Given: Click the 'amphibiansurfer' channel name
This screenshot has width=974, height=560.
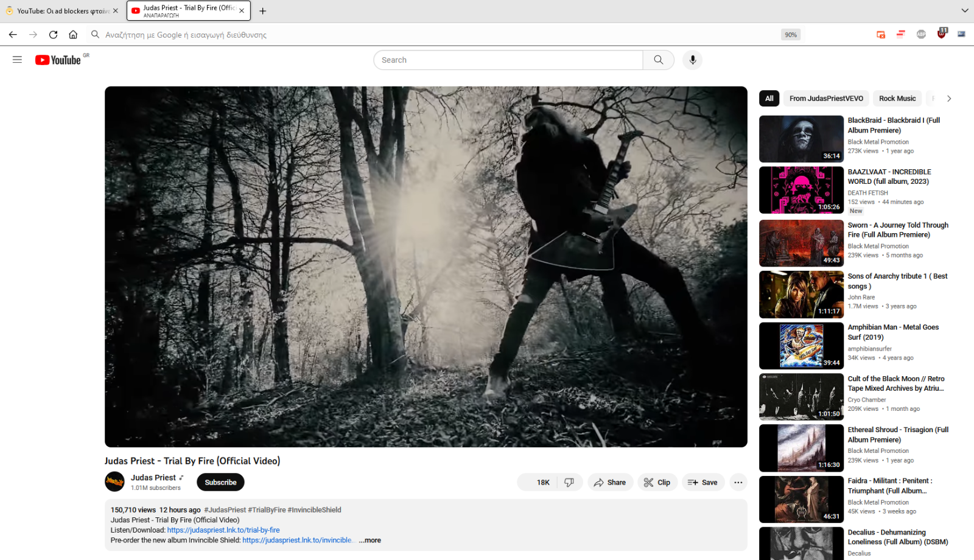Looking at the screenshot, I should [870, 349].
